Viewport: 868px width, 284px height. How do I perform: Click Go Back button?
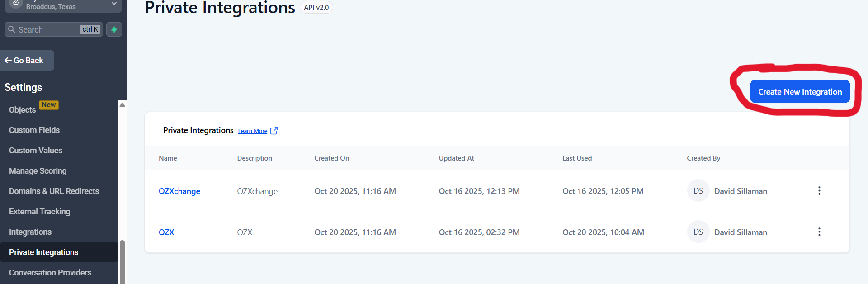point(27,60)
